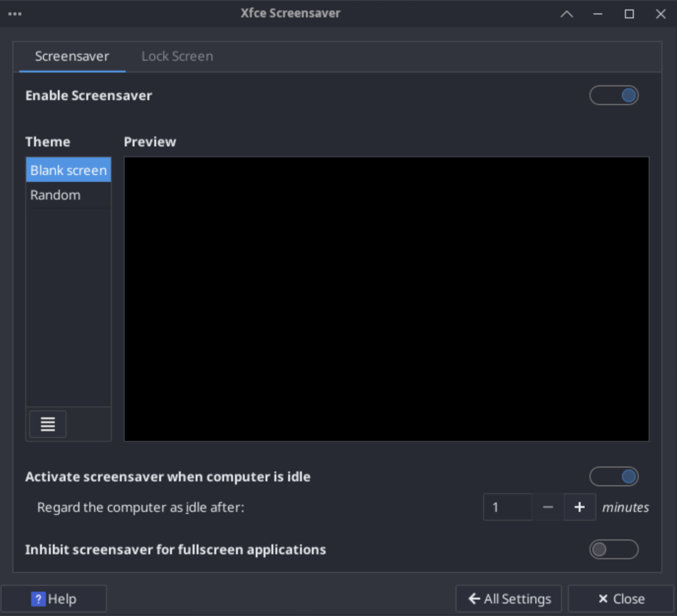The height and width of the screenshot is (616, 677).
Task: Open the theme list menu button
Action: tap(48, 424)
